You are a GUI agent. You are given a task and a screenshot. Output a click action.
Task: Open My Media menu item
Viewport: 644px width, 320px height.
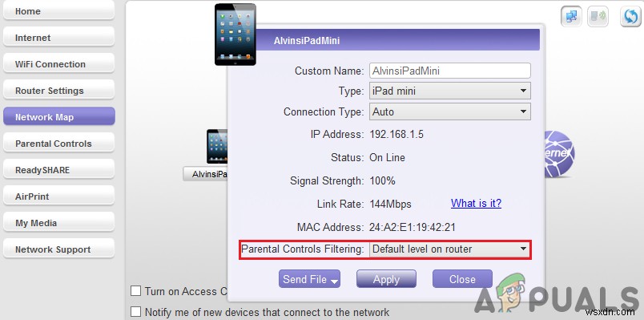click(x=58, y=223)
